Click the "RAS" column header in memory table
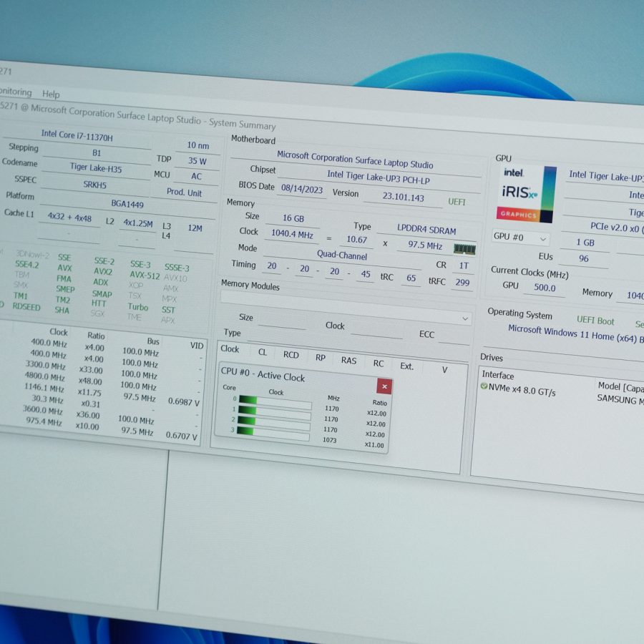This screenshot has width=644, height=644. (348, 360)
